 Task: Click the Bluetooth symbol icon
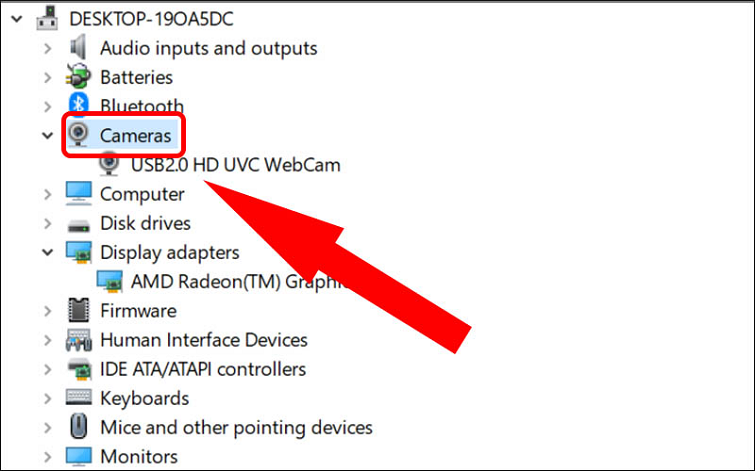coord(78,105)
